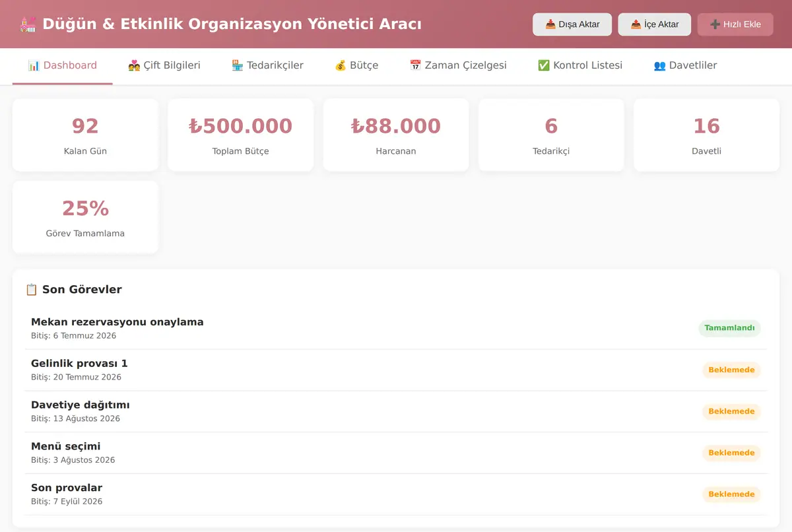Open the Kontrol Listesi tab
Viewport: 792px width, 532px height.
(x=580, y=65)
